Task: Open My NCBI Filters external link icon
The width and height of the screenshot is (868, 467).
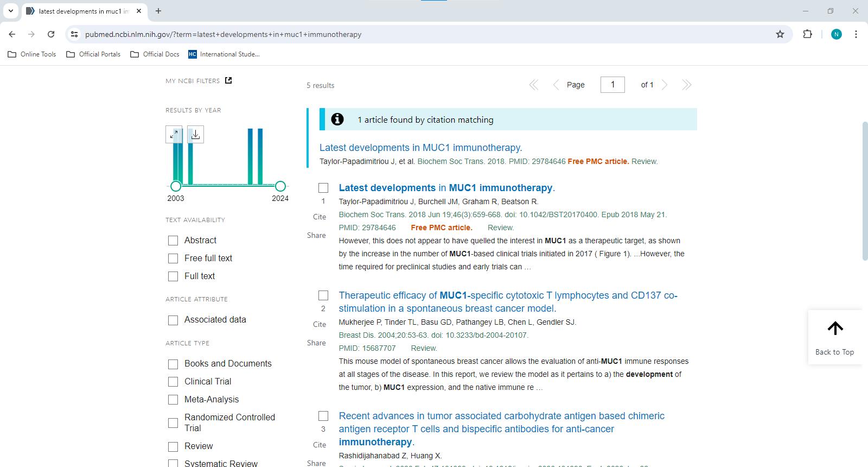Action: pos(228,80)
